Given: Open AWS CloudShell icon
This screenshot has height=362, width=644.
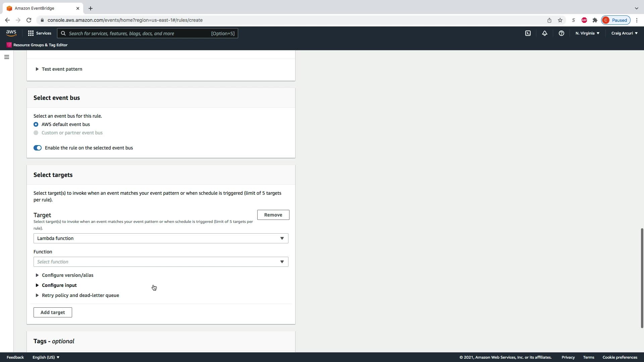Looking at the screenshot, I should [x=528, y=33].
